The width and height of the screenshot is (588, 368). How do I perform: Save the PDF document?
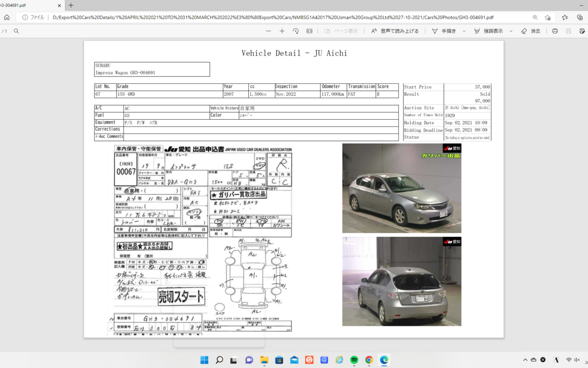(568, 31)
